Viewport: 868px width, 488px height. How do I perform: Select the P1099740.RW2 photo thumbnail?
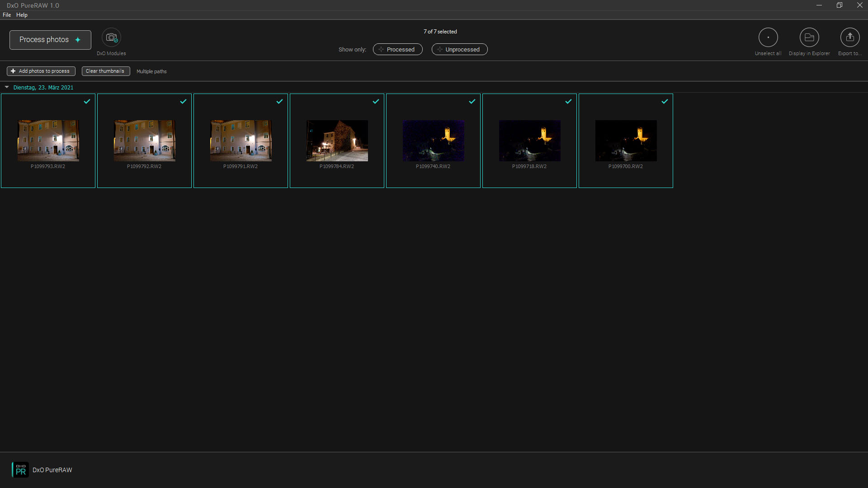coord(433,141)
